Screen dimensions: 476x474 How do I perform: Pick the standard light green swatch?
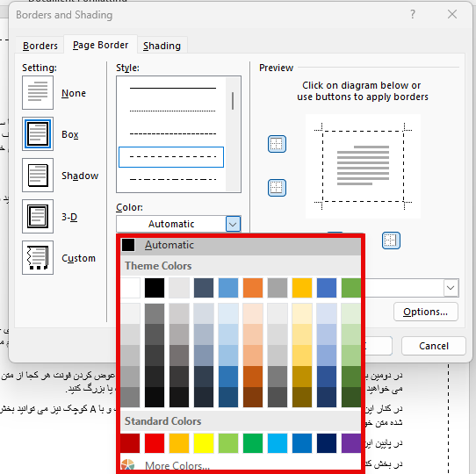pos(228,443)
